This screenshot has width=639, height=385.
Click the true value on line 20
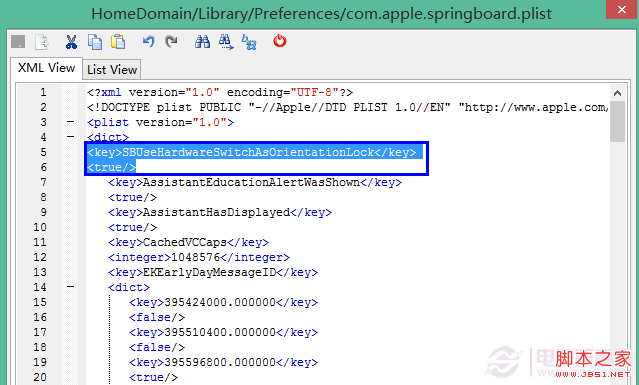[153, 377]
